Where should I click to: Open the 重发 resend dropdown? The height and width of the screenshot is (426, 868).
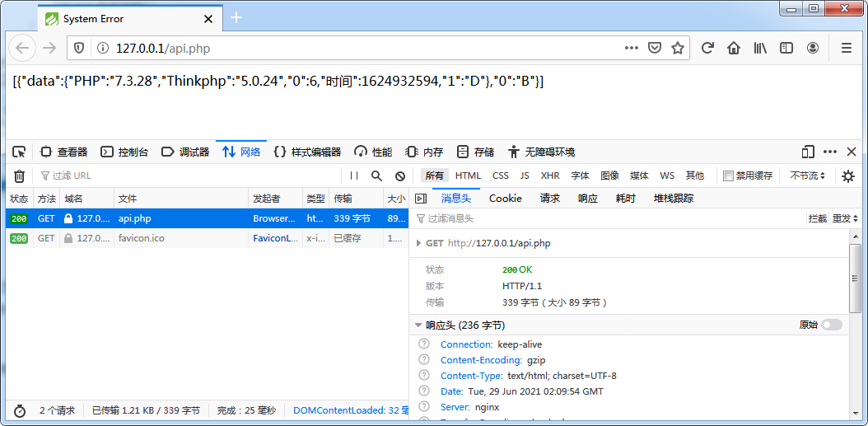(845, 219)
